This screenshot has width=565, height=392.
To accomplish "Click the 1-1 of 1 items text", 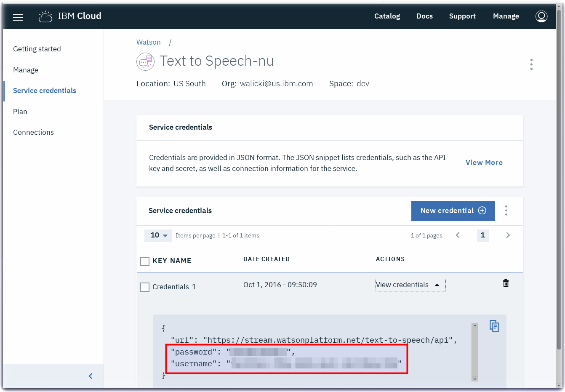I will 241,235.
